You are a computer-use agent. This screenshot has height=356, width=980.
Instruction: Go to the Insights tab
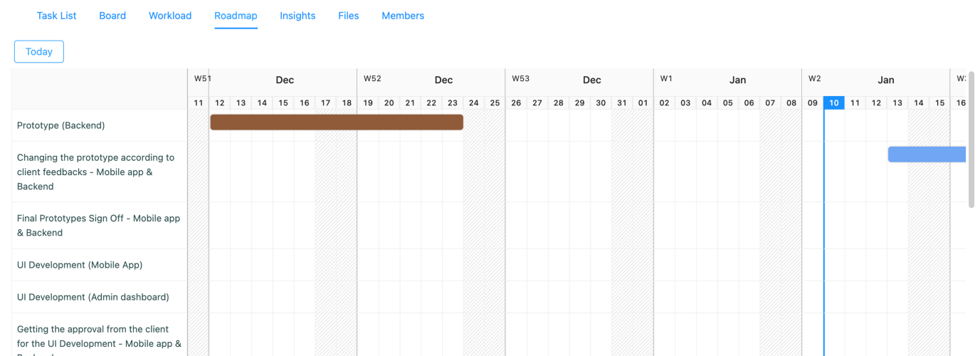[297, 16]
